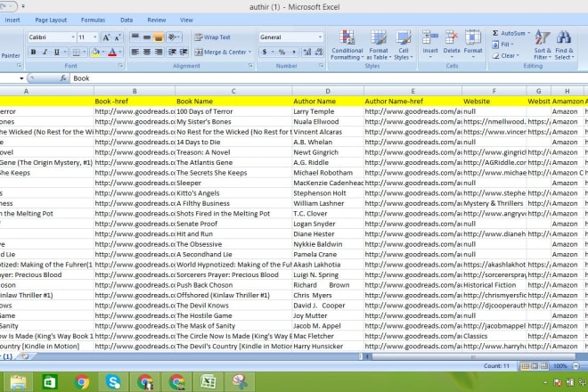Click the Insert cells icon
The height and width of the screenshot is (392, 588).
pos(430,38)
